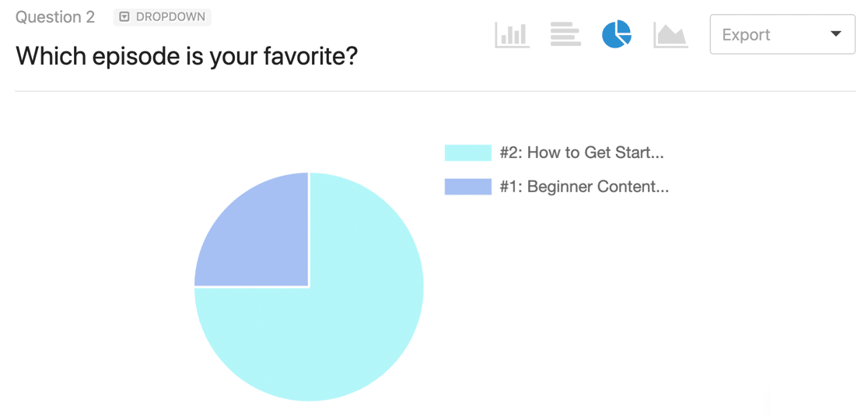Switch to vertical bar chart view
Screen dimensions: 868x417
(x=512, y=34)
